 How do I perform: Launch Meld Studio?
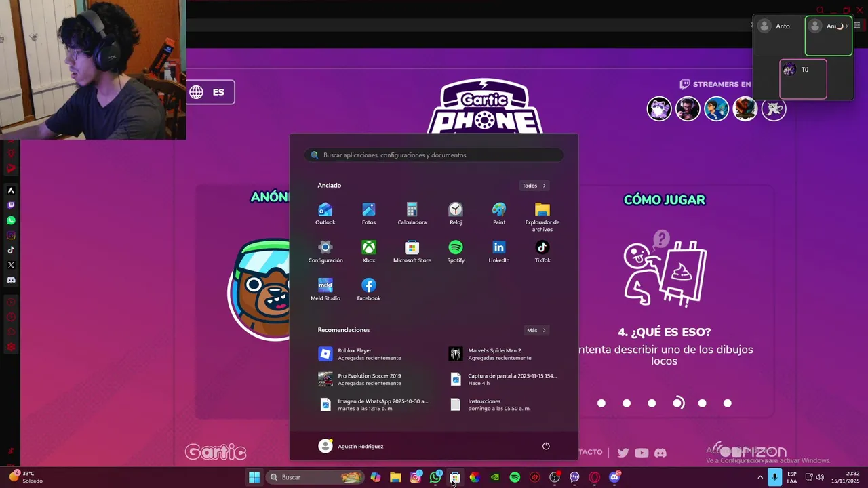[x=325, y=289]
